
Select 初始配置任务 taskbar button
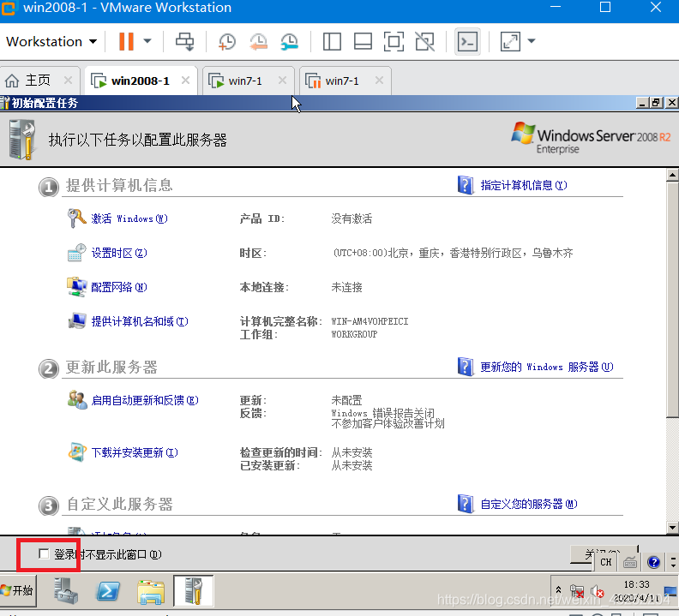(194, 590)
